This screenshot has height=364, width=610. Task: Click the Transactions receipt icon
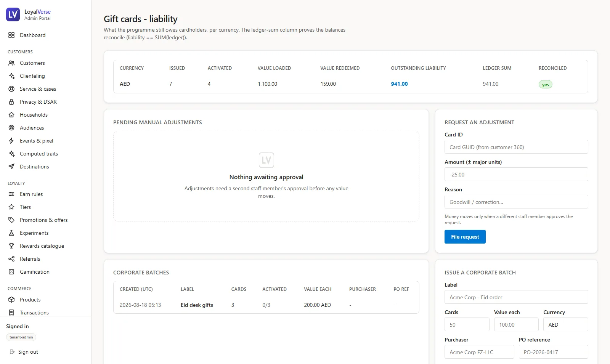tap(11, 313)
